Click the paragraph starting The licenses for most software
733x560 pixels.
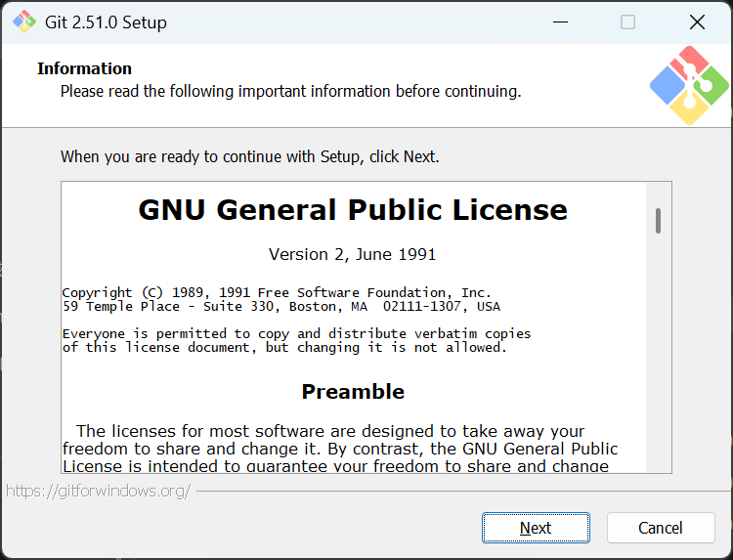tap(340, 448)
